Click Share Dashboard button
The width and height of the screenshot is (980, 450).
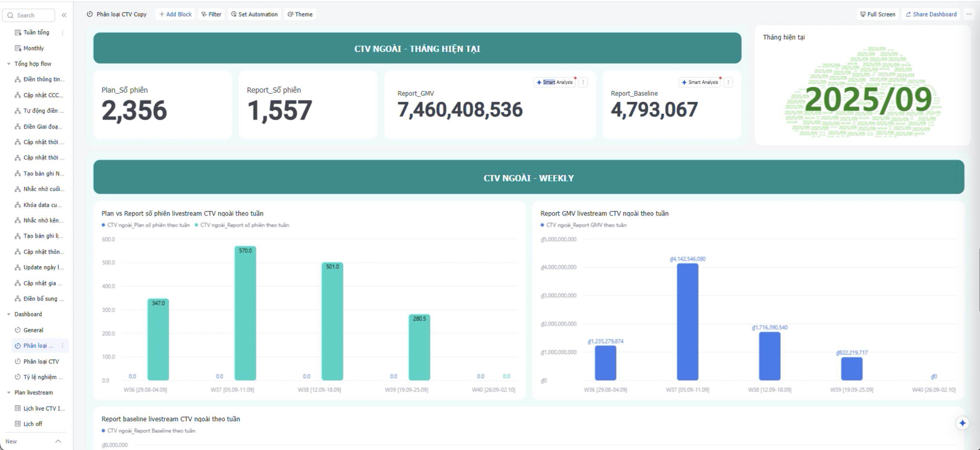click(931, 14)
